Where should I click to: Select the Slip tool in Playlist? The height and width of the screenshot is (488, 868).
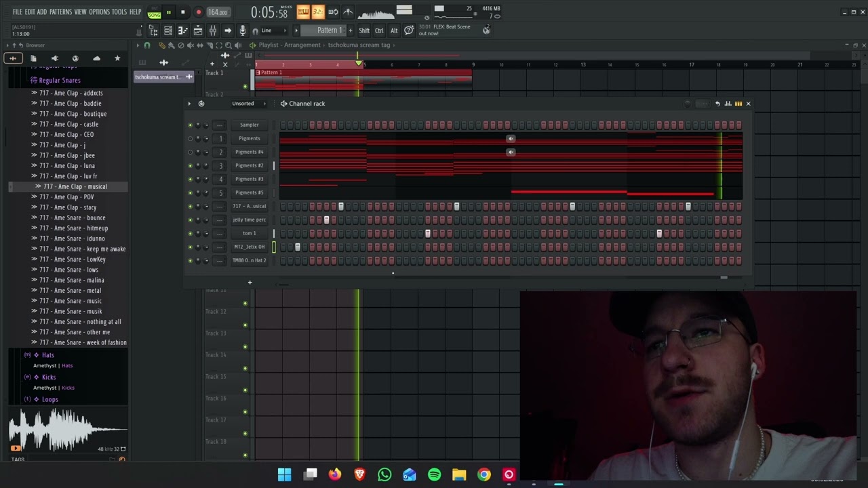(x=199, y=45)
